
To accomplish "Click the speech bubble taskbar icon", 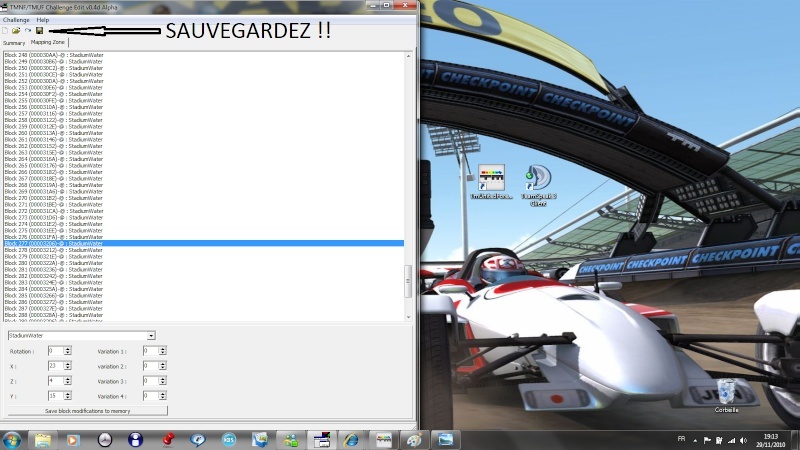I will tap(198, 440).
